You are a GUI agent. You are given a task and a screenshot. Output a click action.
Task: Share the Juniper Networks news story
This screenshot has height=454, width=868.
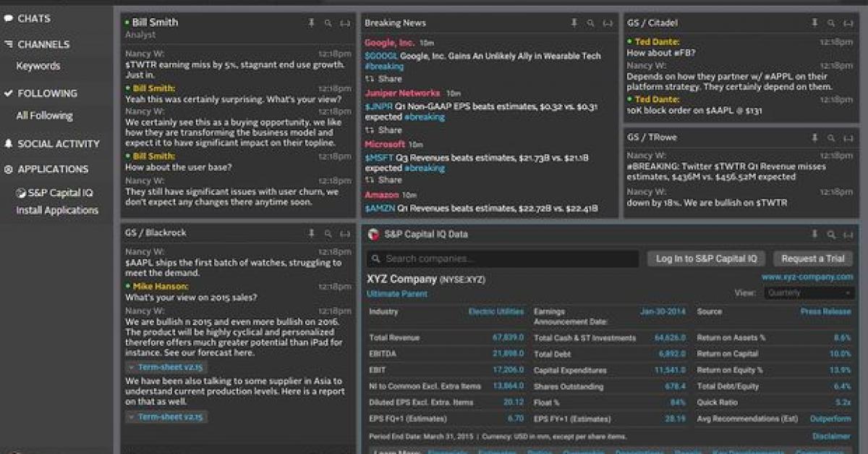pos(383,130)
